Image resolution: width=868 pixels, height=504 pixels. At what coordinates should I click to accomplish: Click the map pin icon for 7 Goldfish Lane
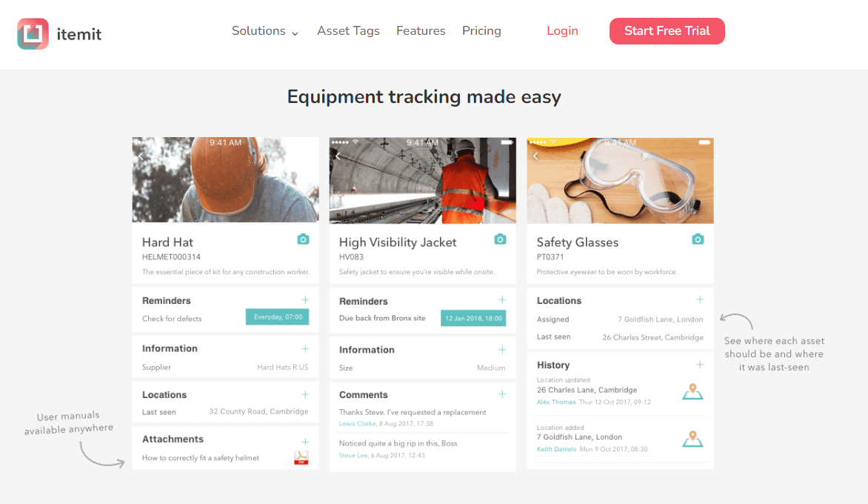point(692,440)
